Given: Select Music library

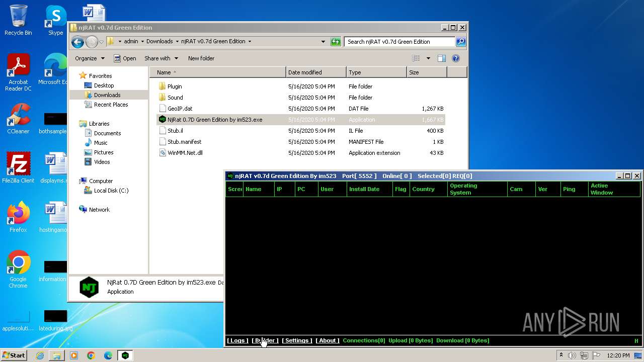Looking at the screenshot, I should coord(101,143).
